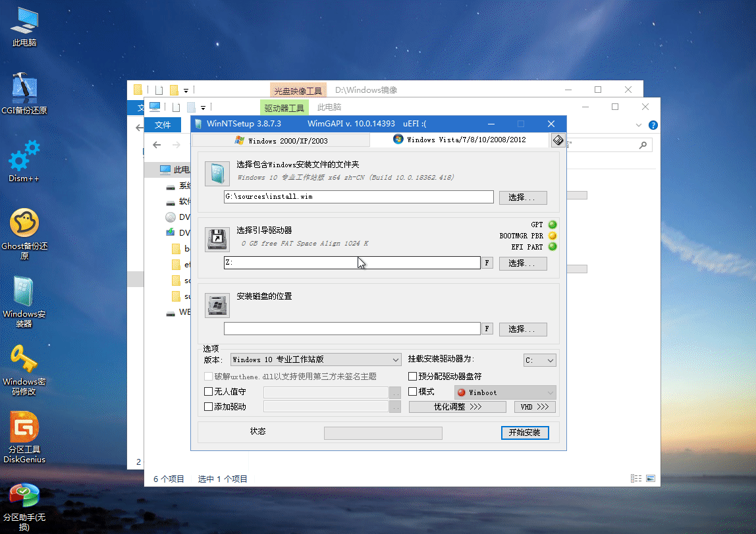
Task: Open the Wimboot mode dropdown
Action: coord(505,392)
